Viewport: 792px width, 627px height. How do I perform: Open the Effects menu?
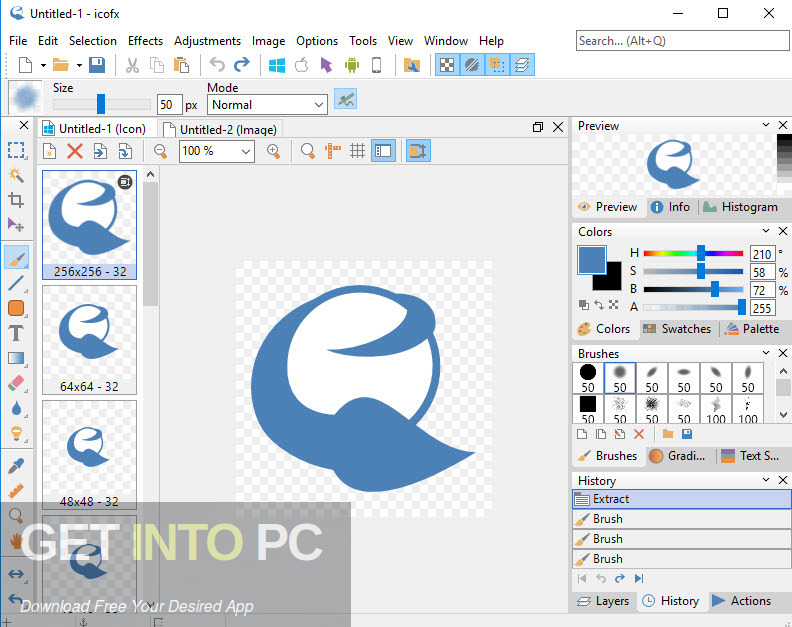pos(145,40)
